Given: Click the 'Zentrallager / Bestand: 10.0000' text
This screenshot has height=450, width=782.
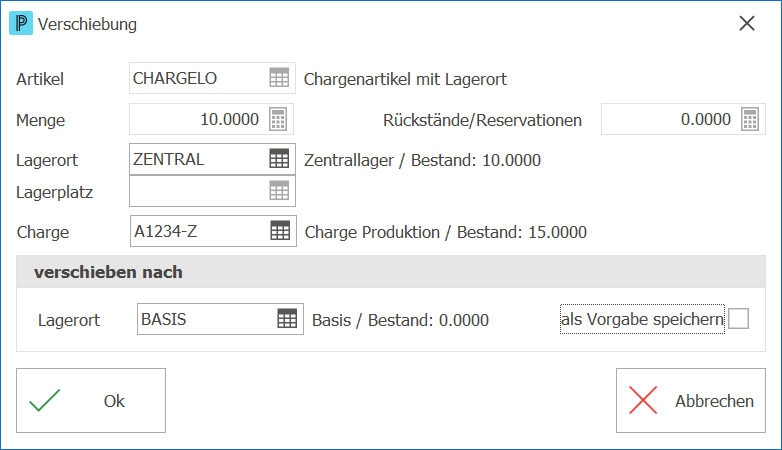Looking at the screenshot, I should pos(422,161).
